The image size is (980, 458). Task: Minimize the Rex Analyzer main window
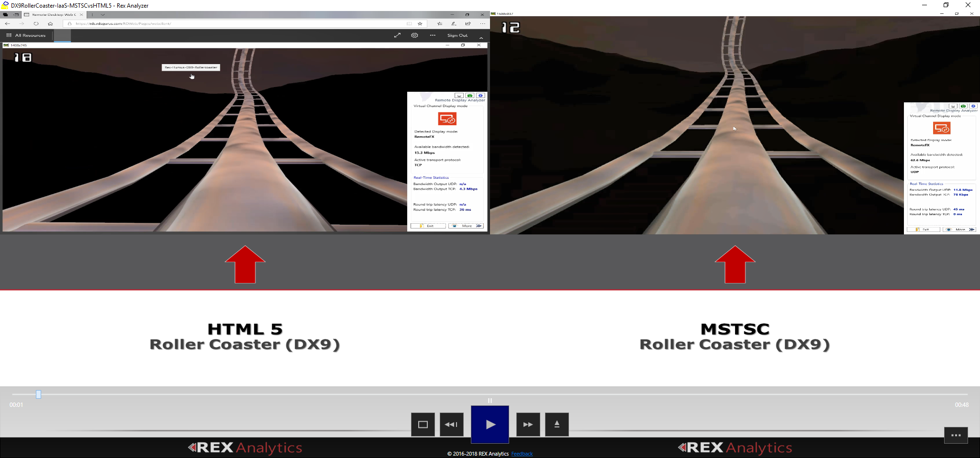924,5
